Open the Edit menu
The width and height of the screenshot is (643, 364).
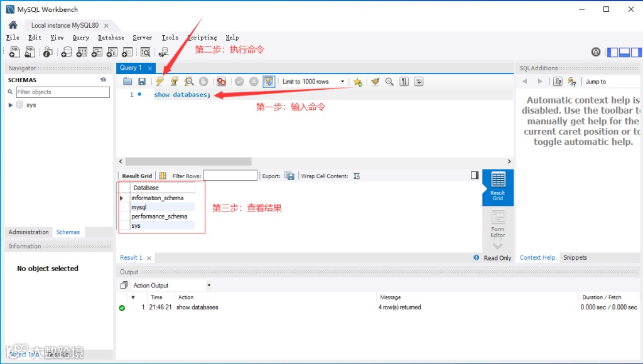pos(35,37)
